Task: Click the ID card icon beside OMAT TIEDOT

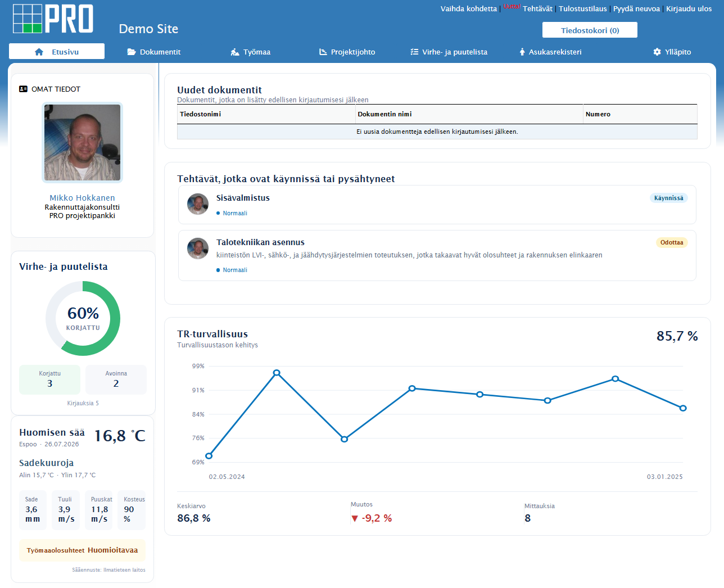Action: tap(23, 89)
